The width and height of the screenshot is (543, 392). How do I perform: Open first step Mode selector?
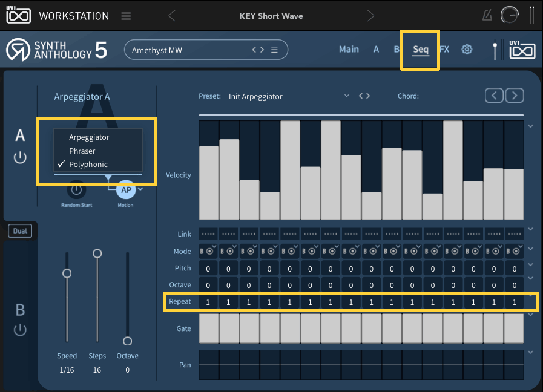tap(208, 251)
